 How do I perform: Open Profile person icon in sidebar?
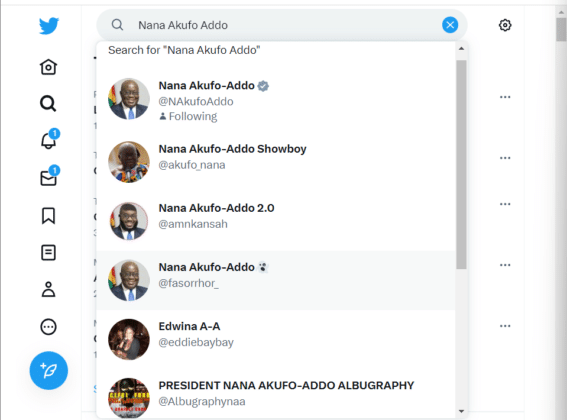pyautogui.click(x=48, y=289)
